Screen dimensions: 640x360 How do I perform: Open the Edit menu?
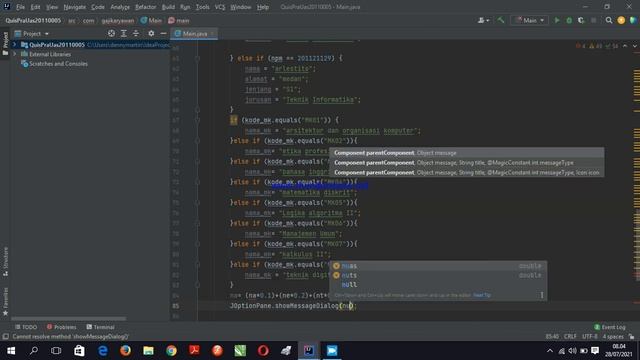[x=36, y=7]
